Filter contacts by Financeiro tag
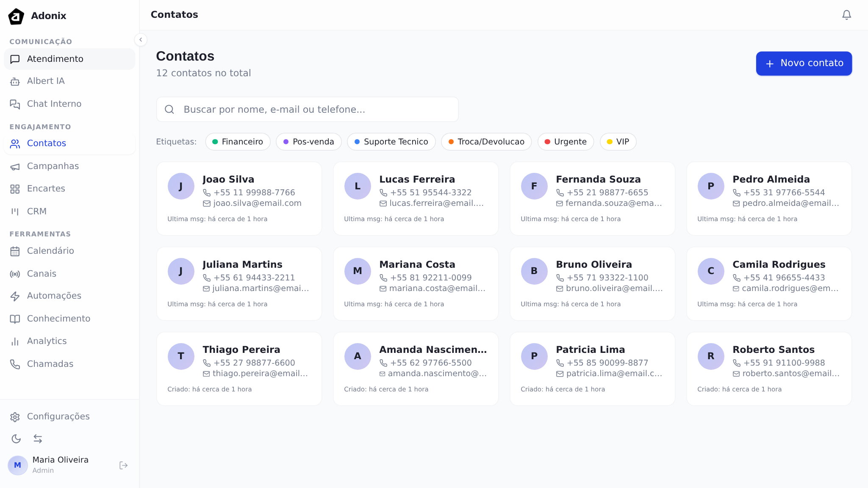 tap(238, 141)
